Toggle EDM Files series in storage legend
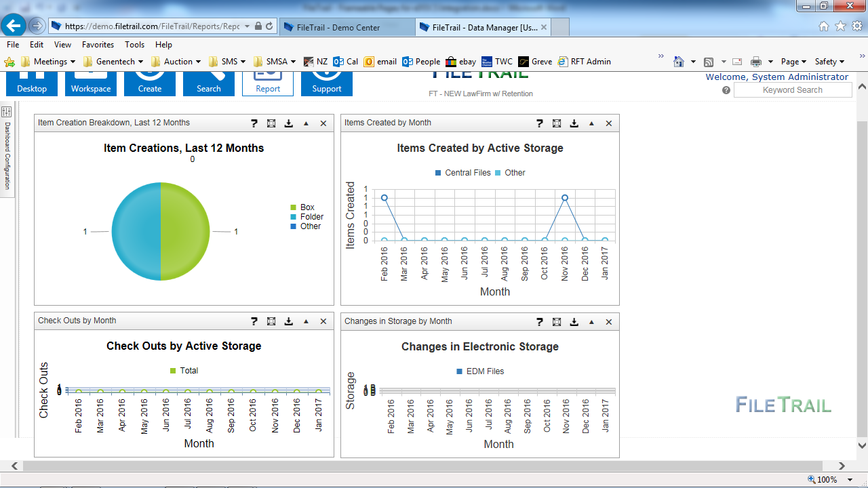This screenshot has height=488, width=868. (x=480, y=371)
